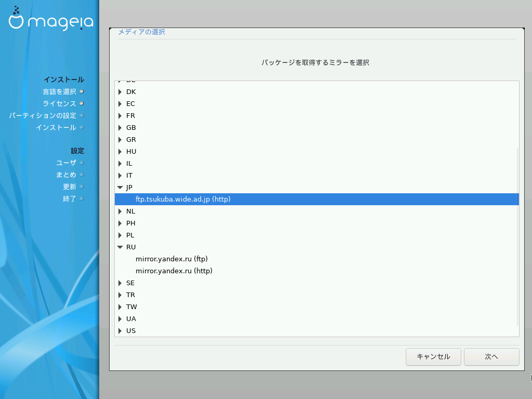Select the HU country label
The image size is (532, 399).
tap(131, 152)
